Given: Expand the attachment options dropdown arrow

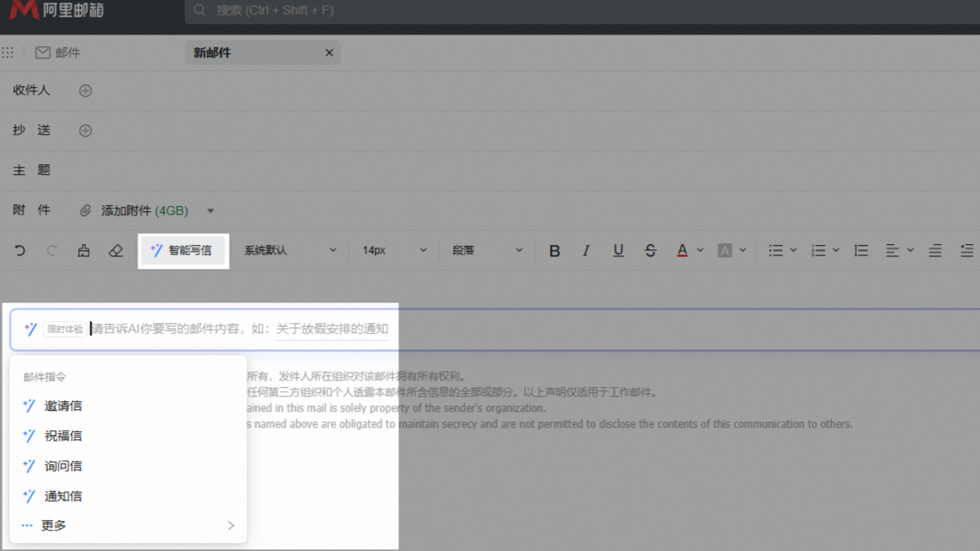Looking at the screenshot, I should pyautogui.click(x=210, y=211).
